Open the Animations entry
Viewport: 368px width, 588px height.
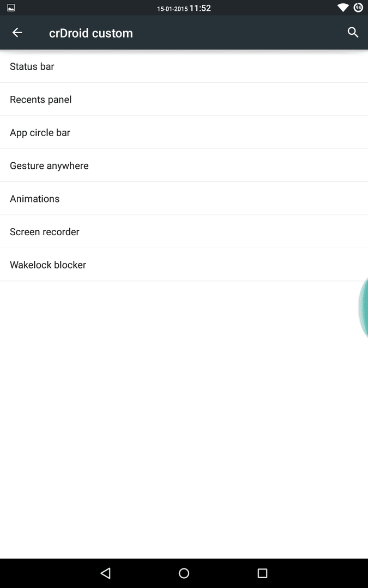(x=184, y=198)
